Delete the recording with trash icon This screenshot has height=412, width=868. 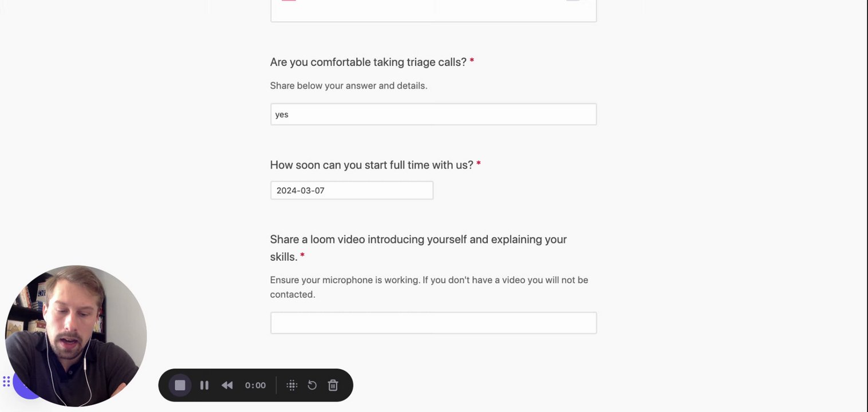(333, 385)
